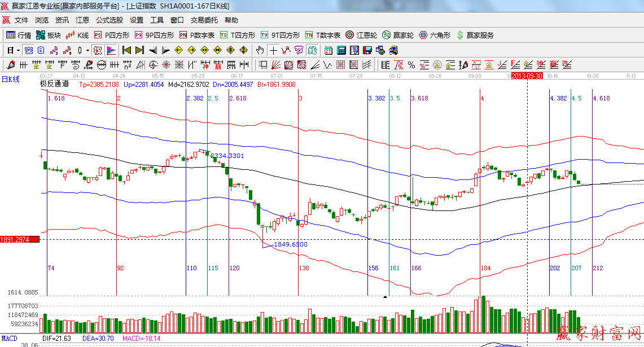
Task: Click the 板块 sector button
Action: [x=49, y=35]
